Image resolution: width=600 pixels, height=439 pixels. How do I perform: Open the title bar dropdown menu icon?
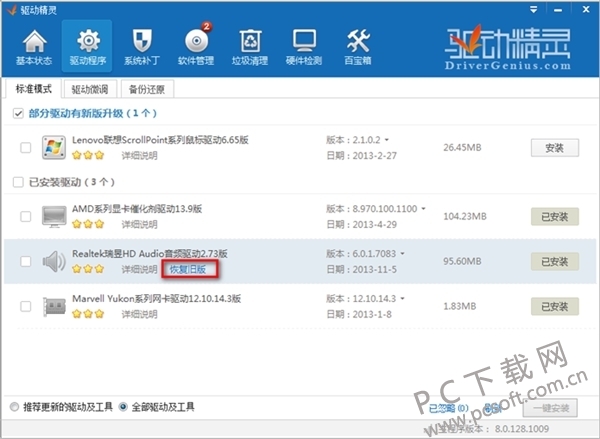[x=533, y=10]
